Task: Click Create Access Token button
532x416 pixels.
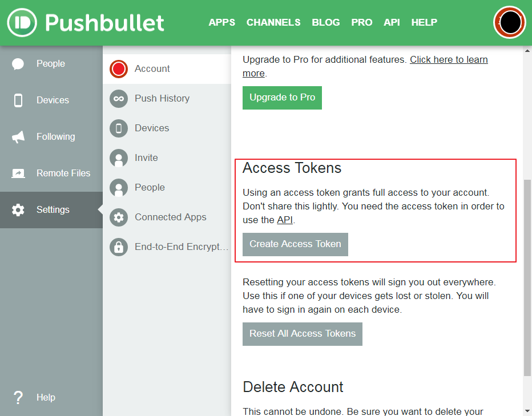Action: (295, 244)
